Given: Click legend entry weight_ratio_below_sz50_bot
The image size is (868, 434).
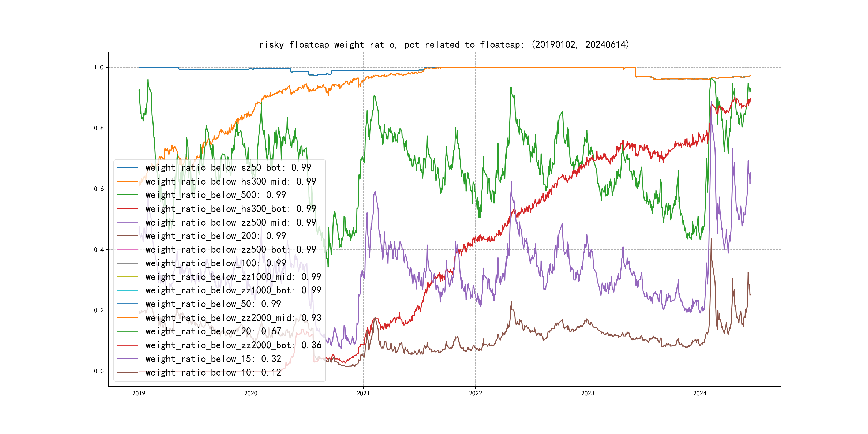Looking at the screenshot, I should tap(228, 167).
